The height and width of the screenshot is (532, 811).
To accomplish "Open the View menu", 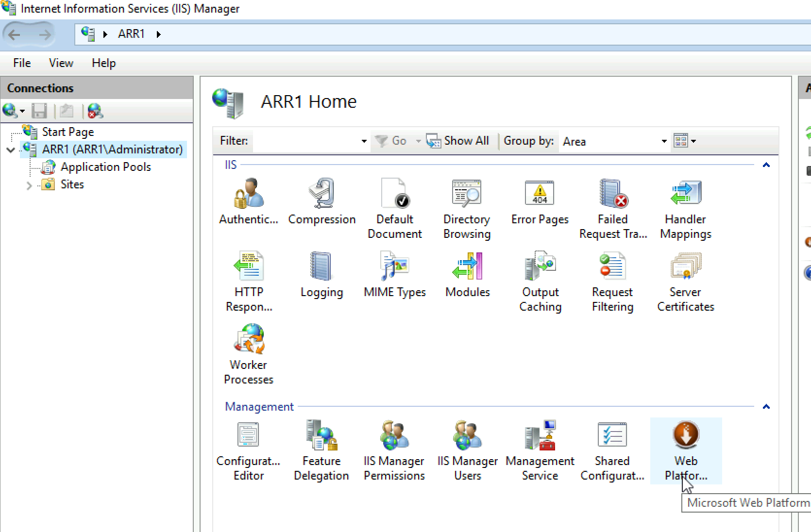I will (x=61, y=63).
